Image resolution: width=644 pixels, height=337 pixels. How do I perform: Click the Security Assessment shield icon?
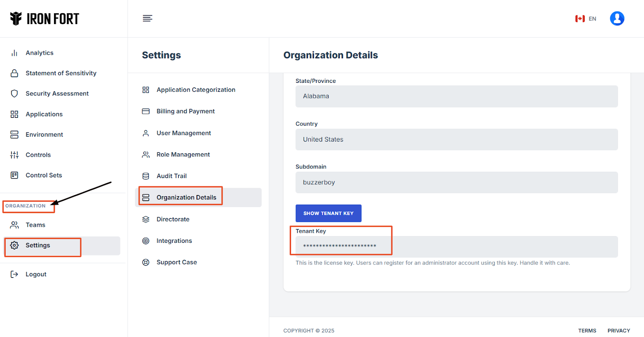(x=14, y=94)
